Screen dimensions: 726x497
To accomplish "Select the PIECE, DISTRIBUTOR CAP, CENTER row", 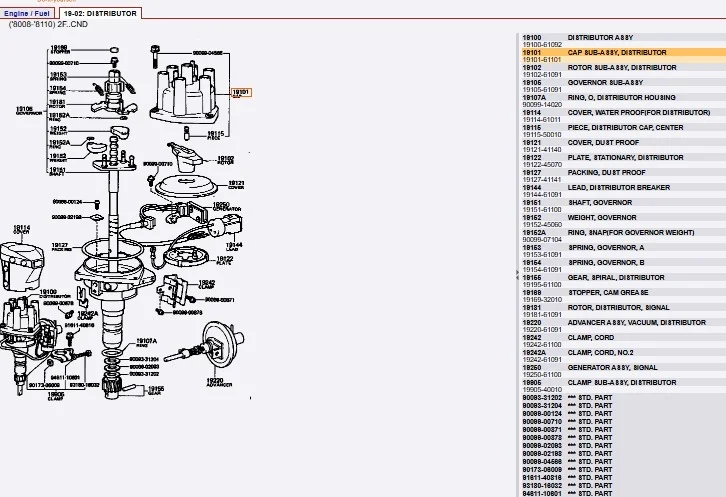I will click(623, 131).
